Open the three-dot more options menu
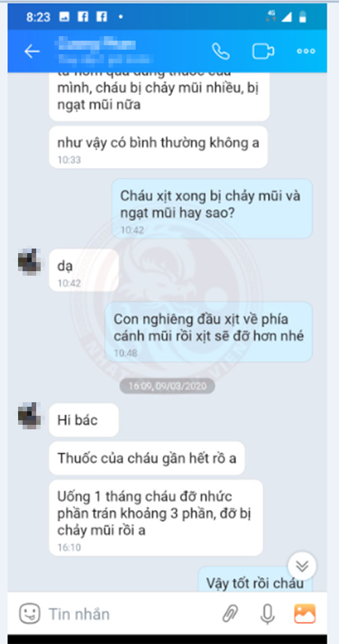Screen dimensions: 339x644 point(306,51)
